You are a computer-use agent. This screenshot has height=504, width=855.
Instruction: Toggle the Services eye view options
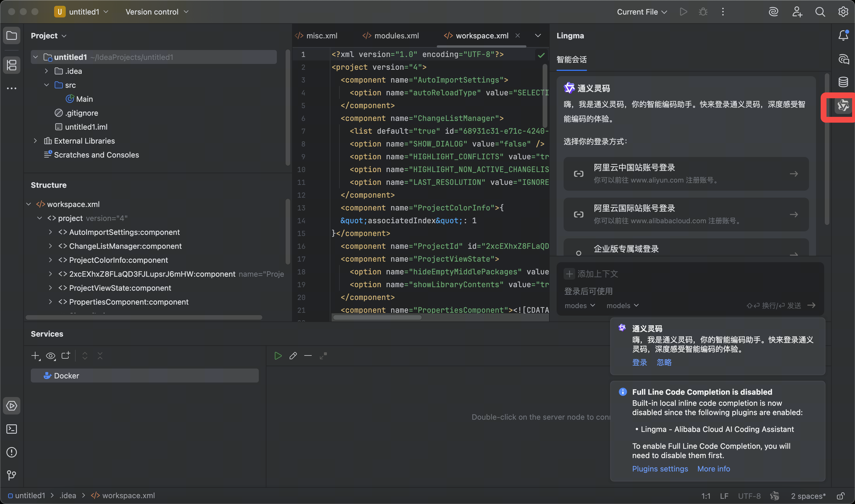[51, 356]
